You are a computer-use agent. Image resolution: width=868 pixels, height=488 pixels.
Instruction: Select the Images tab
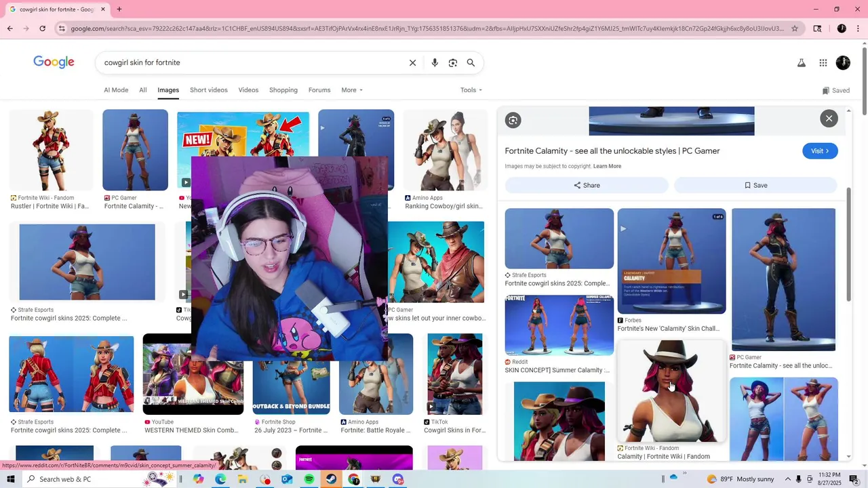coord(168,90)
